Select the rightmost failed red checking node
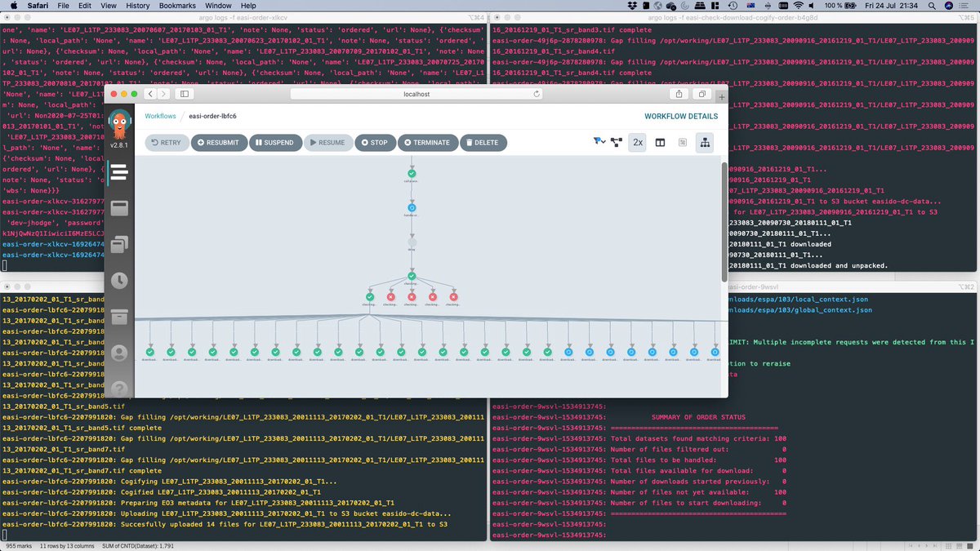Viewport: 980px width, 551px height. (454, 297)
